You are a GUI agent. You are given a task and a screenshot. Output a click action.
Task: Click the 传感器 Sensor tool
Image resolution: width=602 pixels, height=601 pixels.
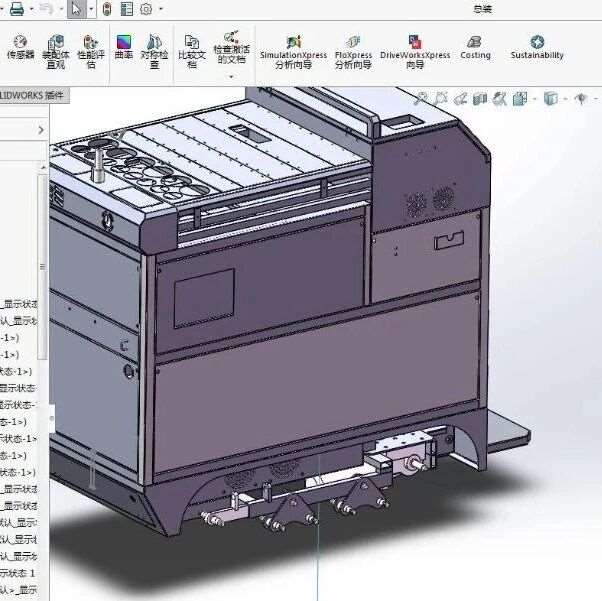pyautogui.click(x=20, y=47)
